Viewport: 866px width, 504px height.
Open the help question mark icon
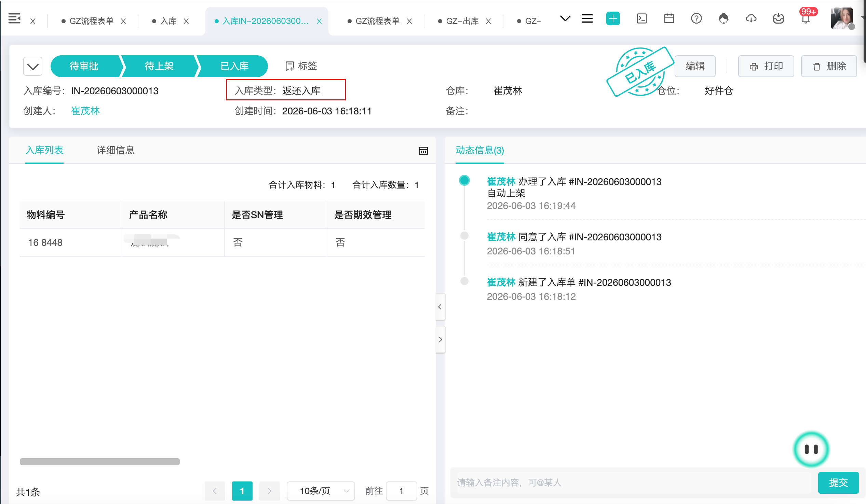(x=696, y=18)
